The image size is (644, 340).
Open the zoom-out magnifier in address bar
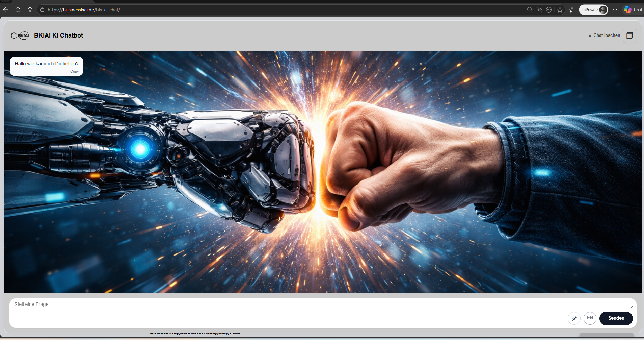coord(530,10)
